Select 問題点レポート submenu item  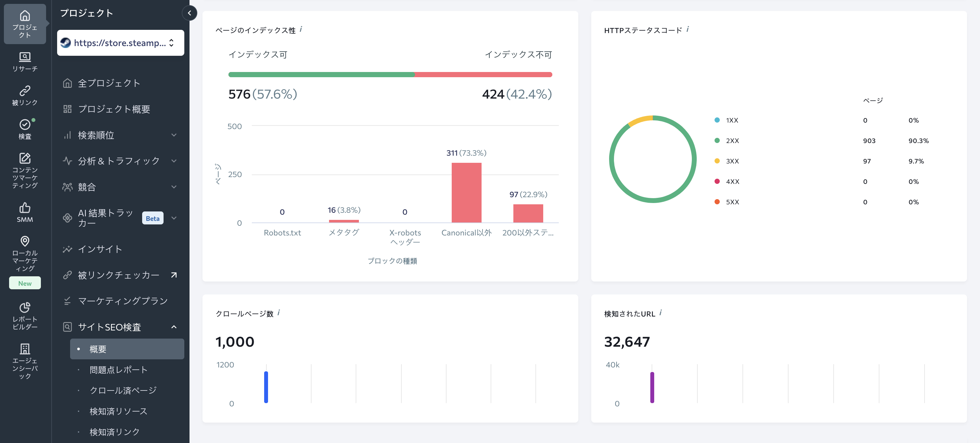tap(118, 370)
